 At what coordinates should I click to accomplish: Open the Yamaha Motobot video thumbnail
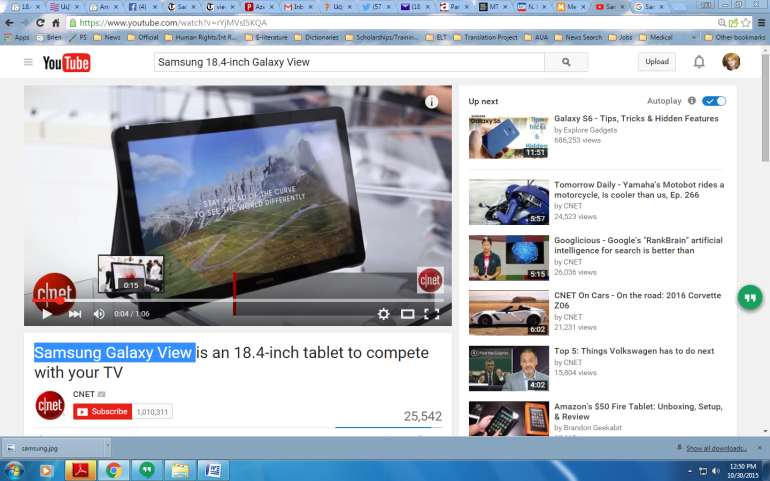pos(509,202)
